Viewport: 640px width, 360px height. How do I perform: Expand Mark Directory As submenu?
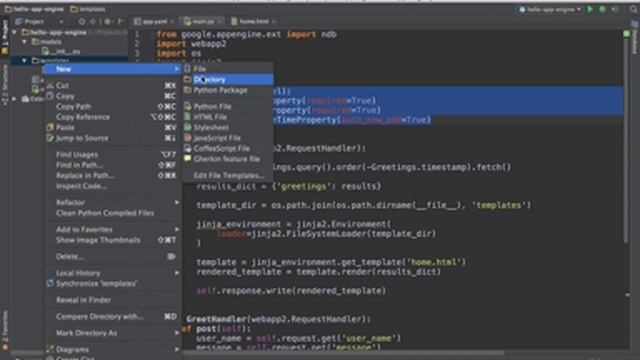pos(113,333)
